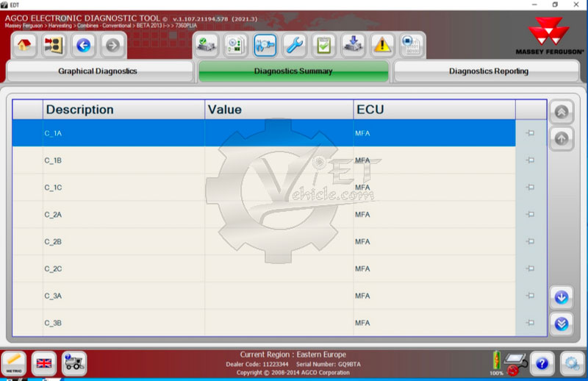Image resolution: width=588 pixels, height=381 pixels.
Task: Jump to bottom with double-down arrow
Action: coord(561,323)
